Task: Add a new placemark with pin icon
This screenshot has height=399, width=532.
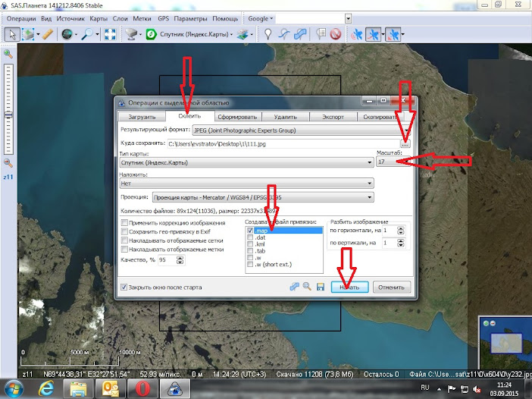Action: pos(268,34)
